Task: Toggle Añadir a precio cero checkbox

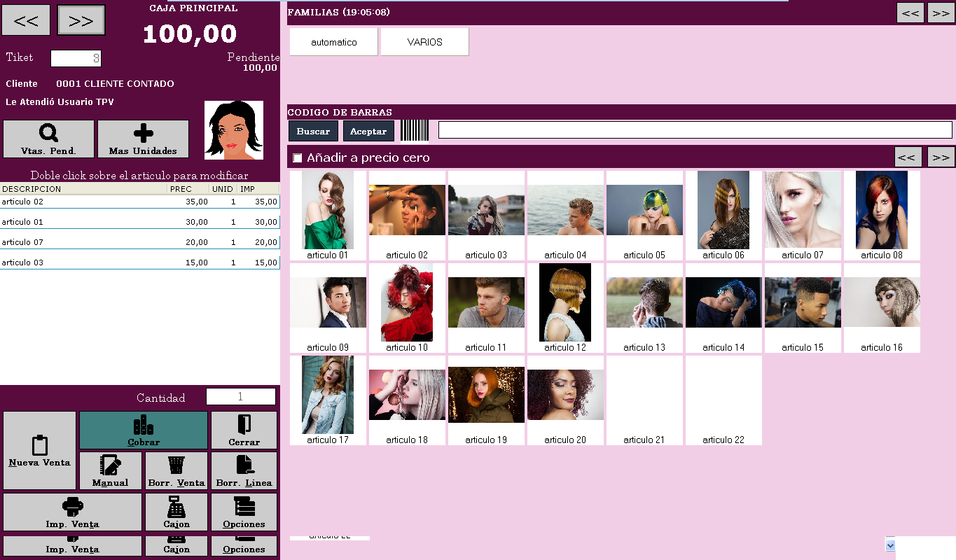Action: coord(298,158)
